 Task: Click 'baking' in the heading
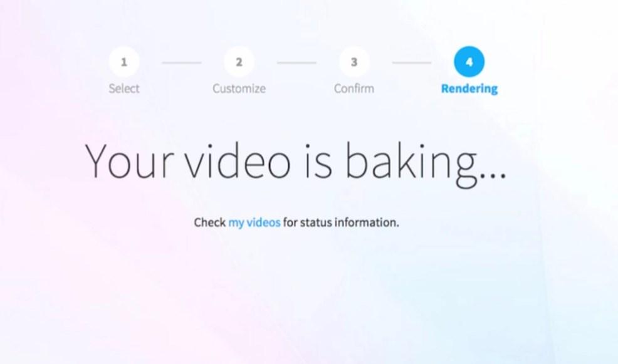[411, 164]
